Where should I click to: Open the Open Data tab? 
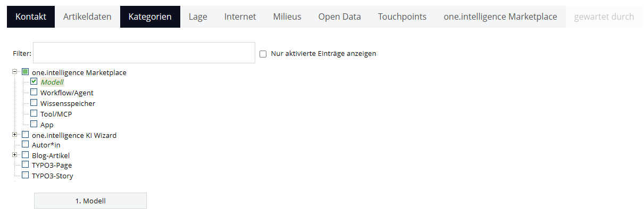coord(339,17)
